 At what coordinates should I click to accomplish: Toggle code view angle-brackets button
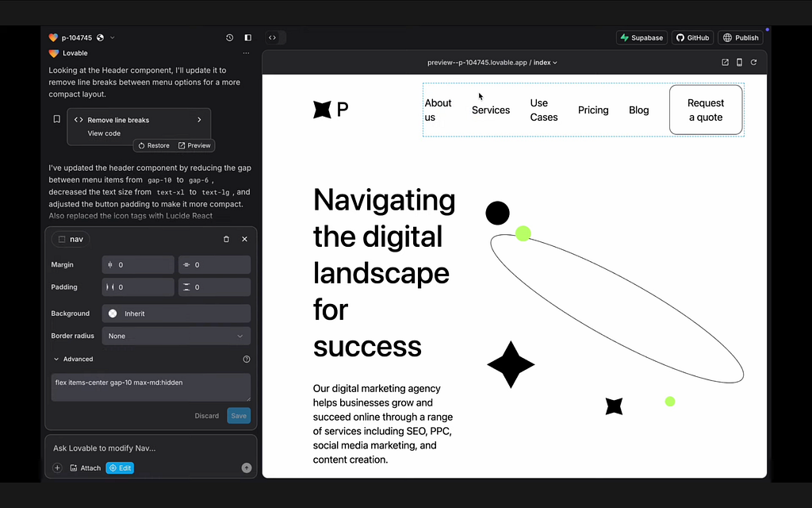[273, 38]
